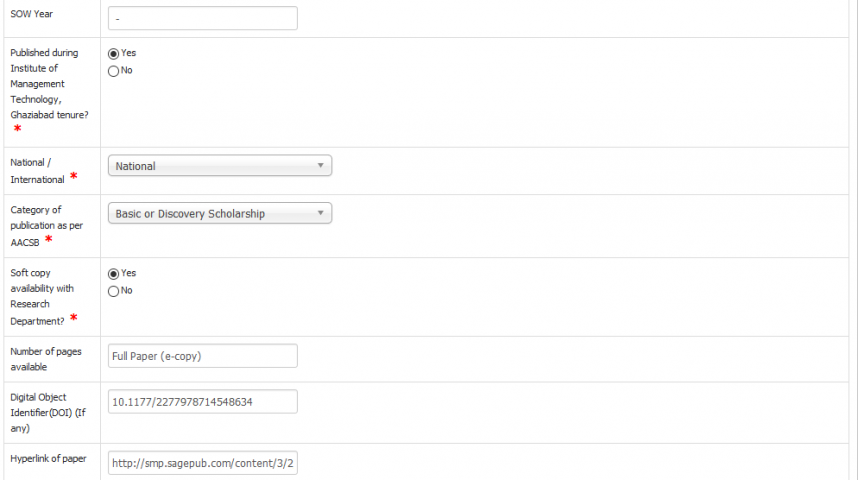This screenshot has height=480, width=858.
Task: Click the Hyperlink of paper label
Action: [x=48, y=459]
